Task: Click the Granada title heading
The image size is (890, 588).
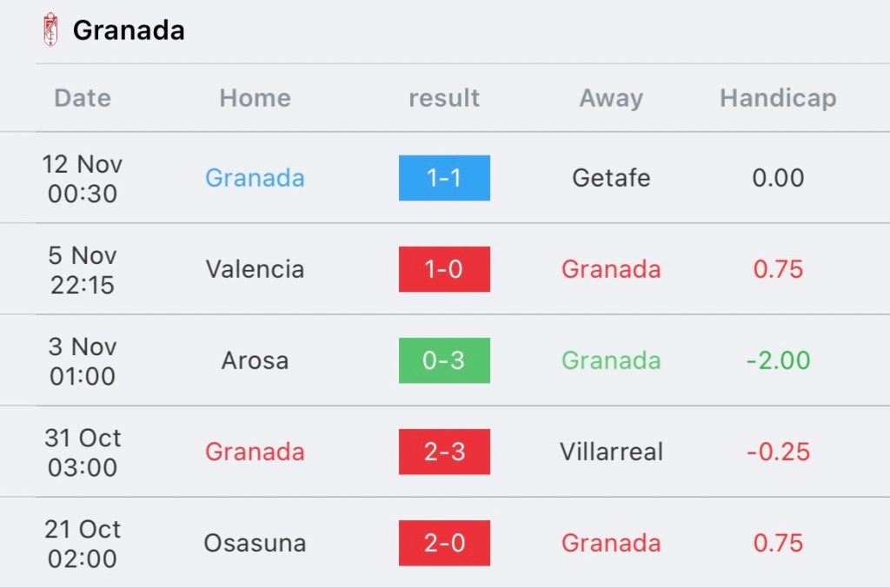Action: 129,30
